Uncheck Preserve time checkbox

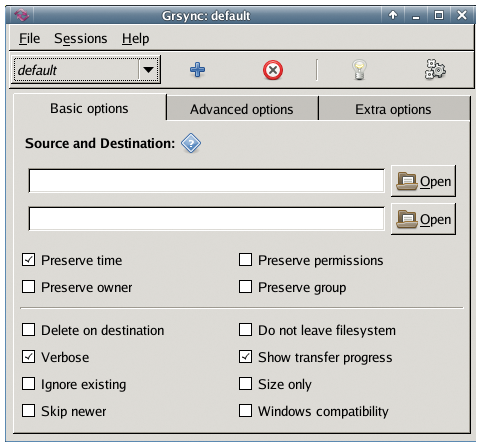click(29, 260)
